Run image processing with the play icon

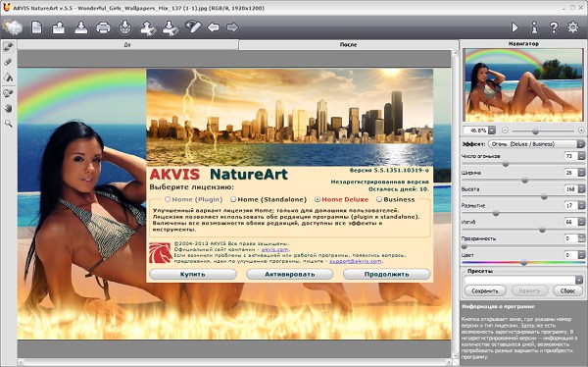514,27
